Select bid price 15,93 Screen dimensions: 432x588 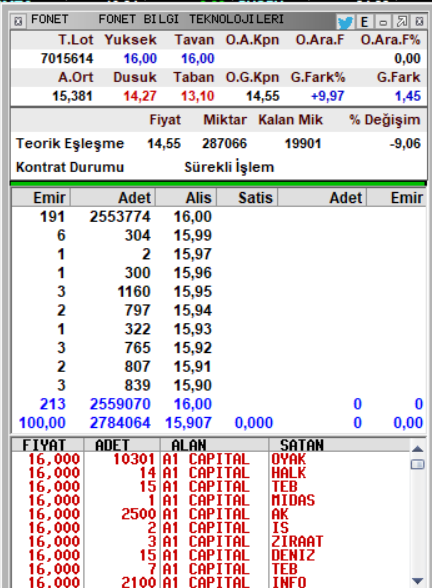point(193,329)
